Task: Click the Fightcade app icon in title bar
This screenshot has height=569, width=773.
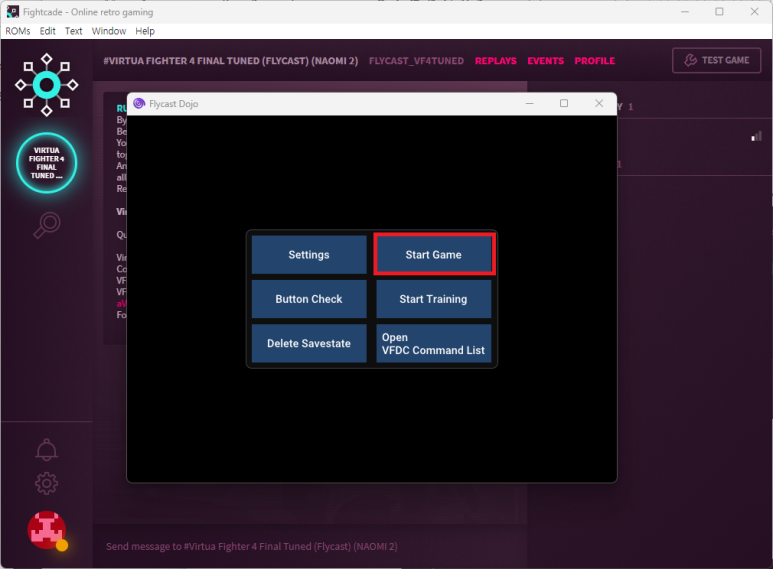Action: (12, 12)
